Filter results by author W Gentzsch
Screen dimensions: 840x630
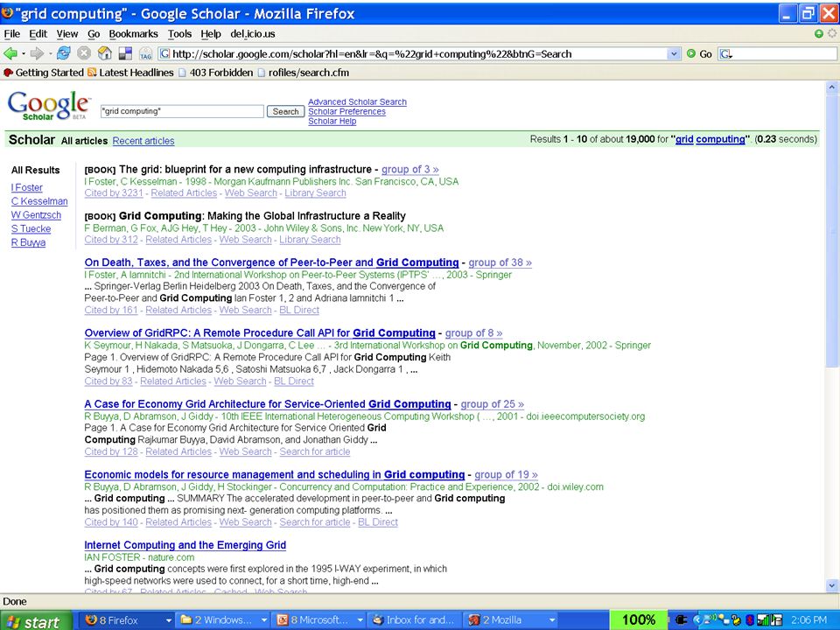(x=36, y=215)
